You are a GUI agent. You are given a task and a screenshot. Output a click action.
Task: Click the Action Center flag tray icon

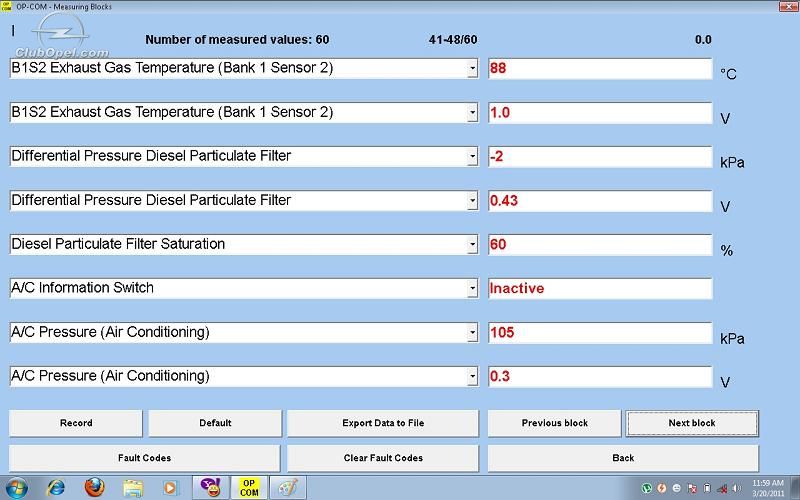(692, 488)
